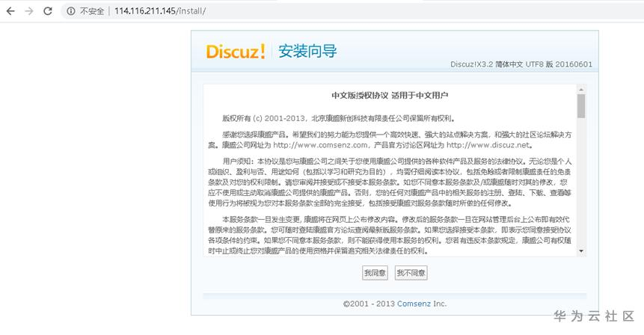View site info via the 不安全 icon

71,11
